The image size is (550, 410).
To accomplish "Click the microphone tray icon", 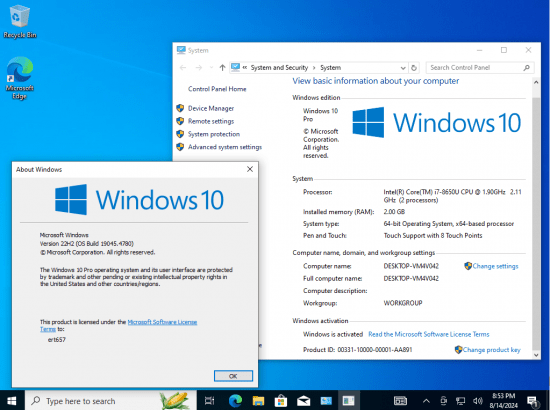I will tap(444, 401).
